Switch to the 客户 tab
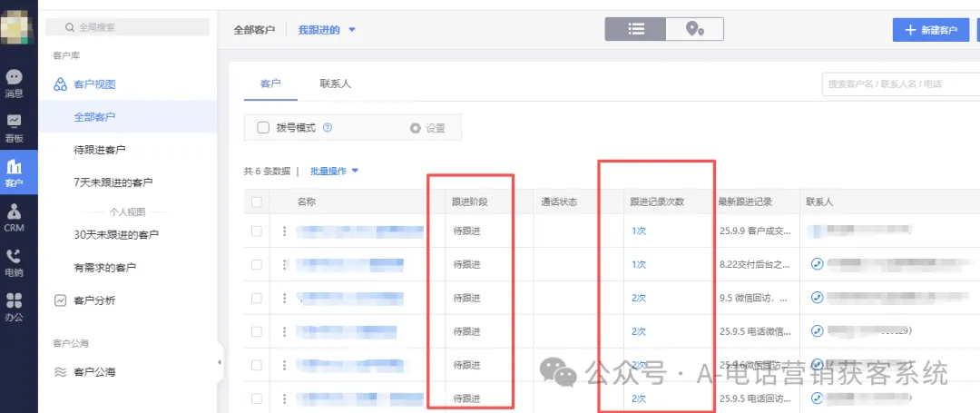980x413 pixels. tap(270, 84)
